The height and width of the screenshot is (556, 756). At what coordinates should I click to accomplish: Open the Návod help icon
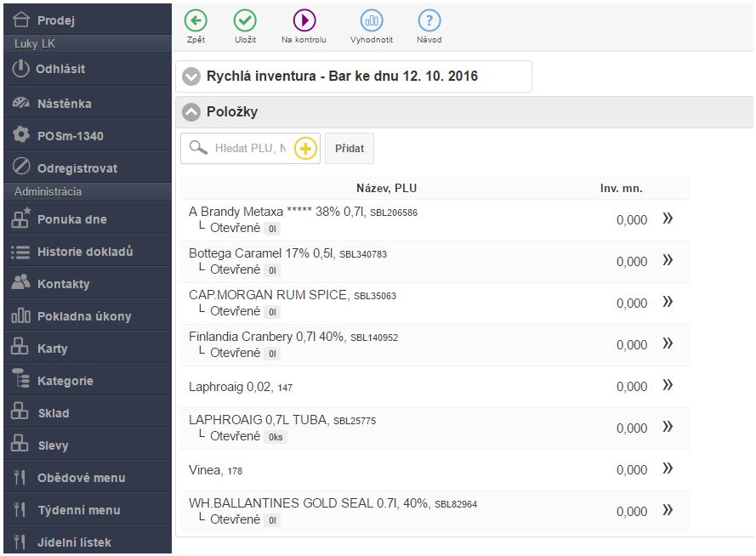click(429, 20)
